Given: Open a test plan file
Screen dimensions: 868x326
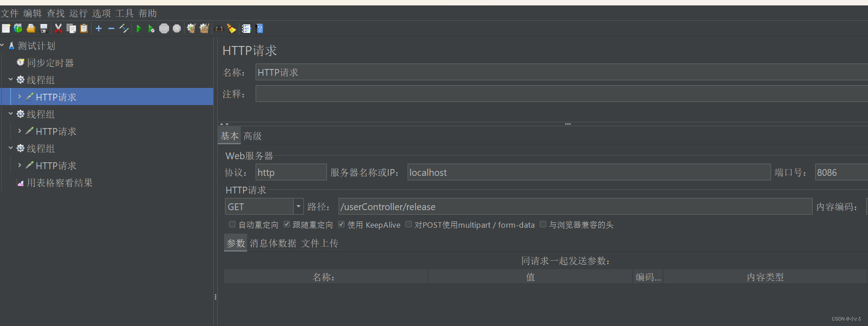Looking at the screenshot, I should [31, 28].
